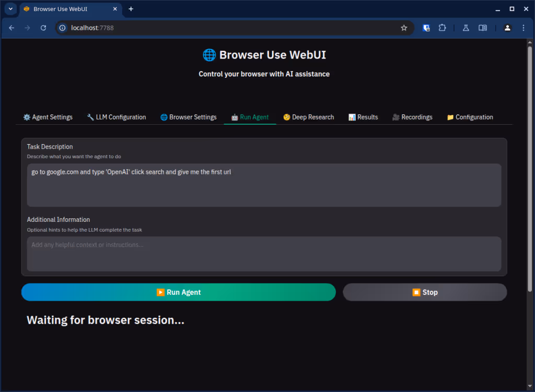Switch to the Configuration tab
This screenshot has width=535, height=392.
(470, 117)
